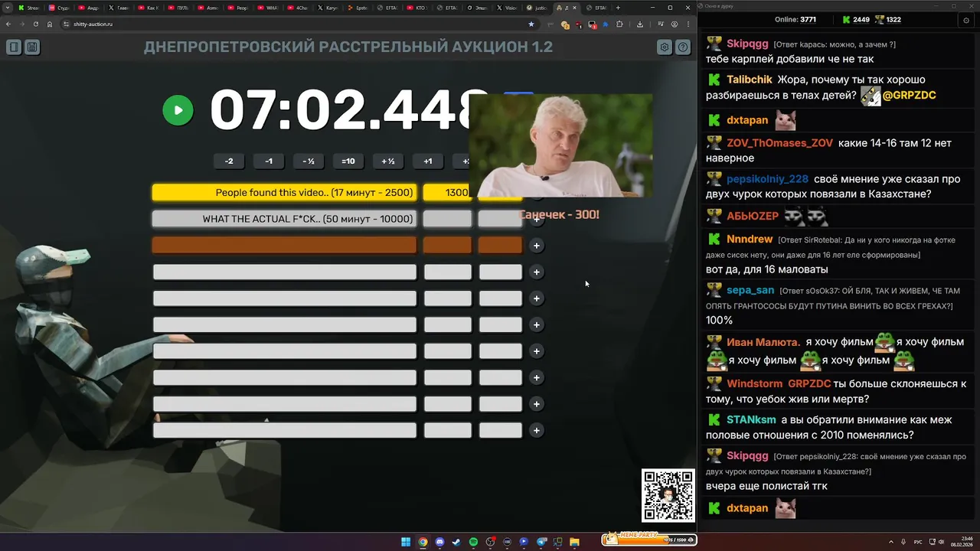Open File Explorer from the taskbar
The height and width of the screenshot is (551, 980).
(574, 542)
